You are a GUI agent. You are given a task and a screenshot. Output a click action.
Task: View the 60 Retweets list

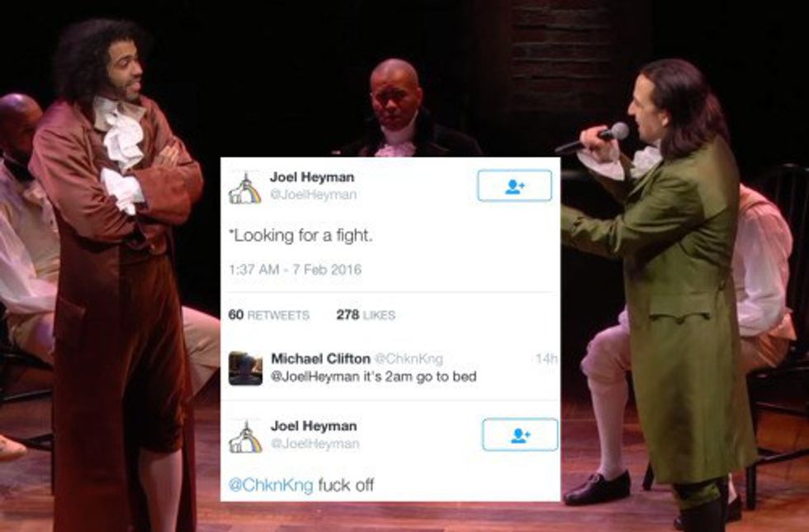click(x=269, y=315)
